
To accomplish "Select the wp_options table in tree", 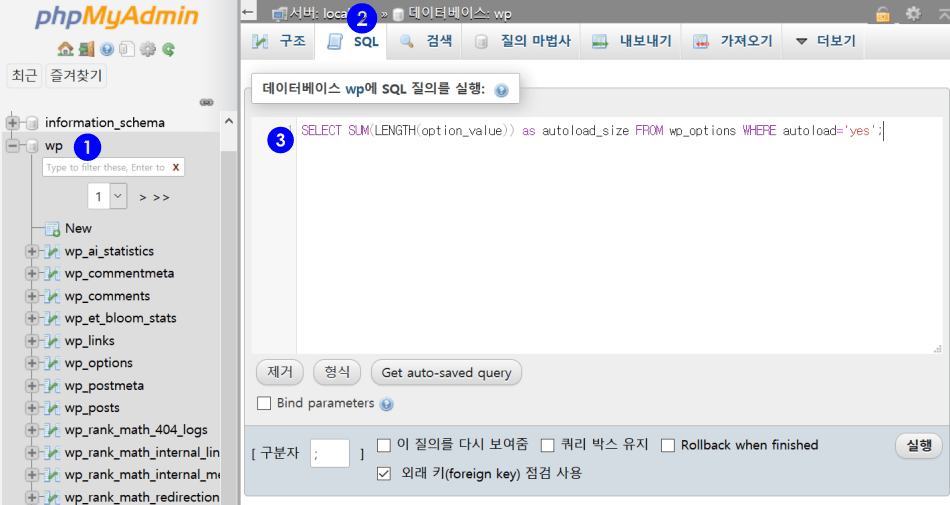I will coord(98,363).
